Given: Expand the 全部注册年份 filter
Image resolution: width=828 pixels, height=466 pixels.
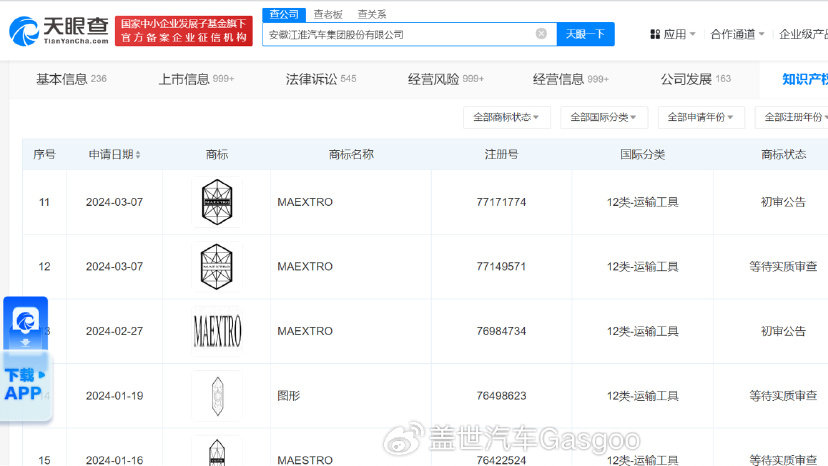Looking at the screenshot, I should click(794, 117).
